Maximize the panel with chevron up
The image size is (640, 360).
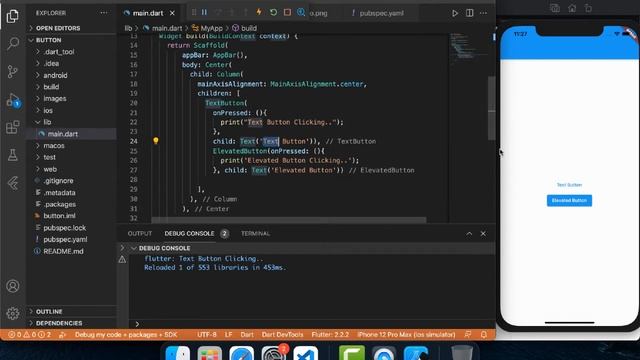(469, 233)
